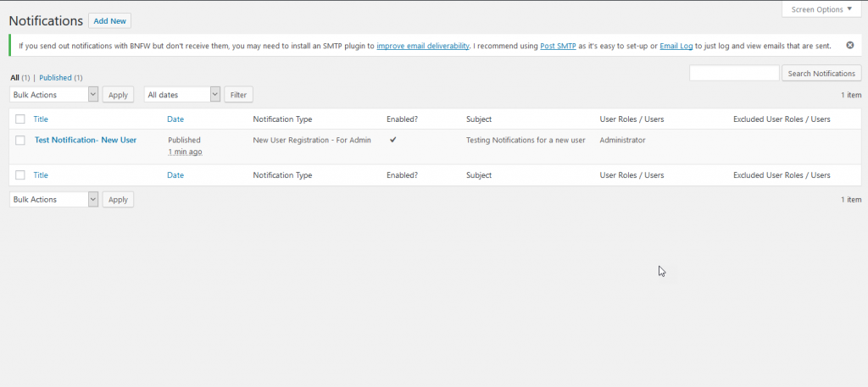Click the Search Notifications button
The width and height of the screenshot is (868, 387).
[x=821, y=74]
